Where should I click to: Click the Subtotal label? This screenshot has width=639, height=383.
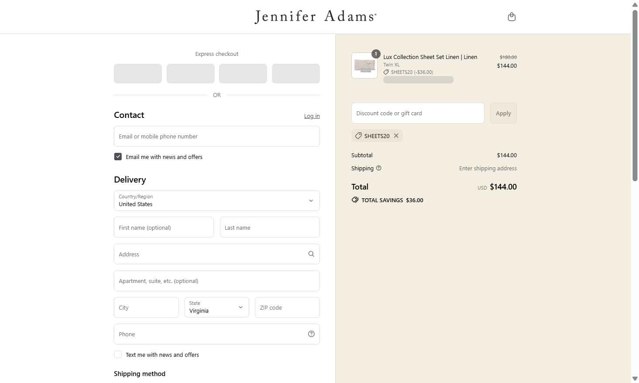362,155
